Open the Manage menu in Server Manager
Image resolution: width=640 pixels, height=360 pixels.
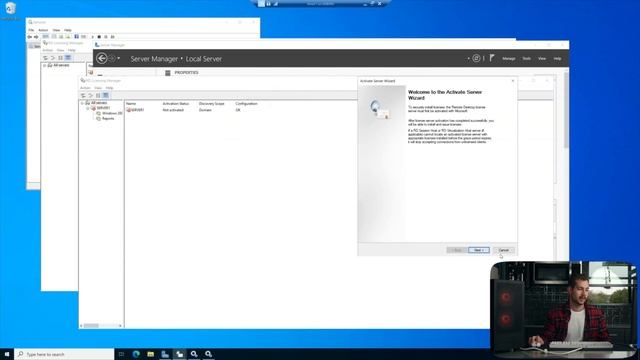click(509, 58)
